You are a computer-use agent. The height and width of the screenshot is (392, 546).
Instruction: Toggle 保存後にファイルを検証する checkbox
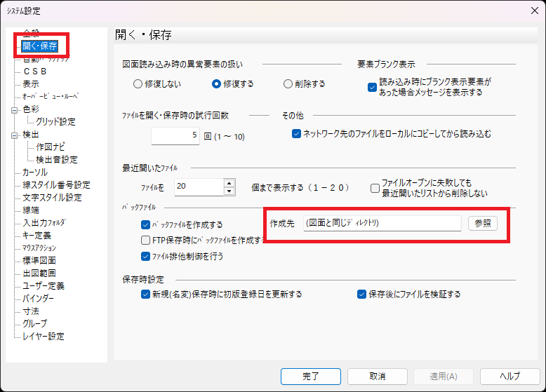click(362, 295)
